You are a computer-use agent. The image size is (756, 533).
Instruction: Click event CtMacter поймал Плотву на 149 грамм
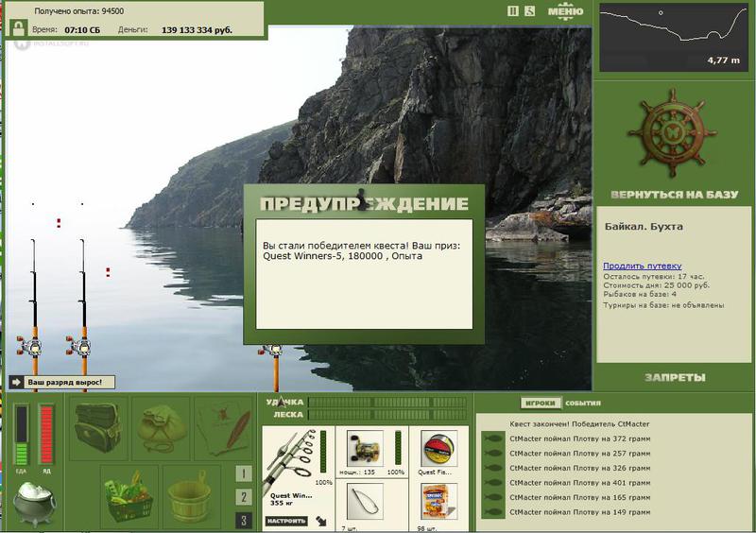pos(579,512)
